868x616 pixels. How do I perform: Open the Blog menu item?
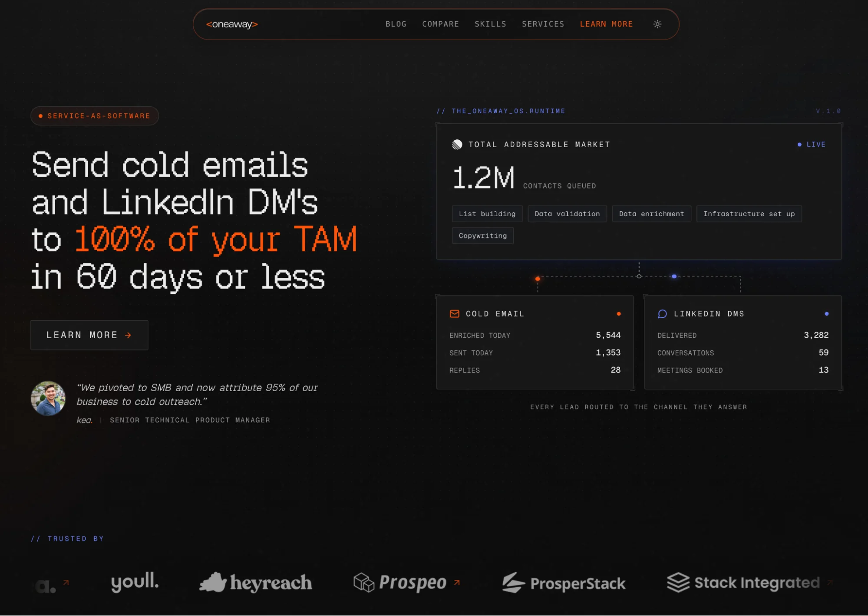point(396,24)
